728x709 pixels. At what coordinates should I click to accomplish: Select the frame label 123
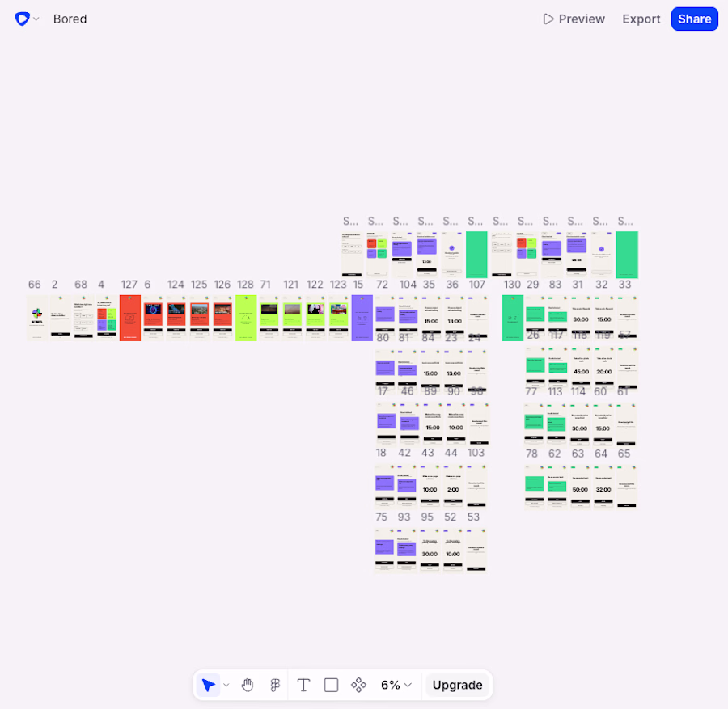pos(338,285)
